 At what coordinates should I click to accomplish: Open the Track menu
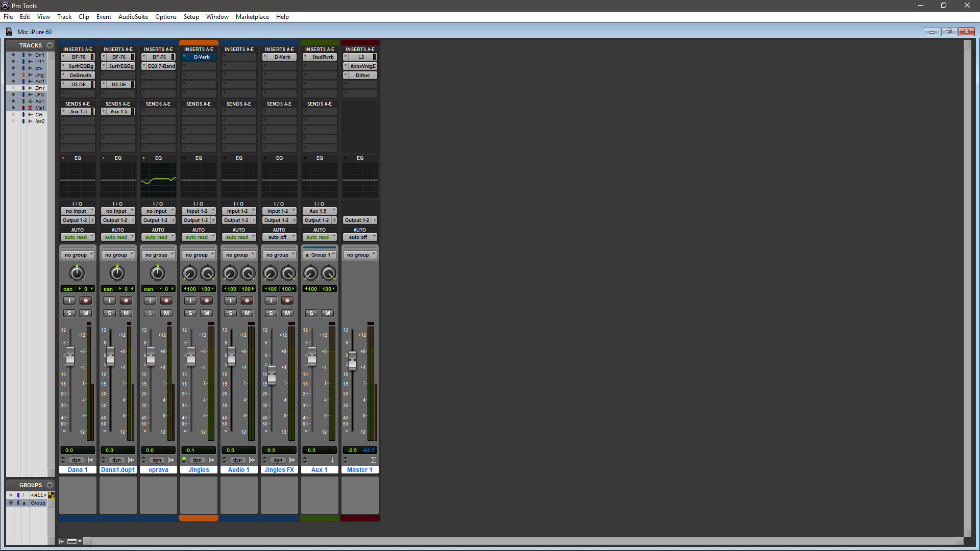tap(64, 17)
